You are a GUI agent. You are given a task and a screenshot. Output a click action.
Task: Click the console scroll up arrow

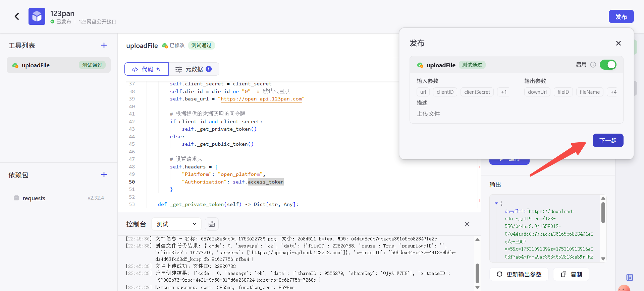pos(477,239)
